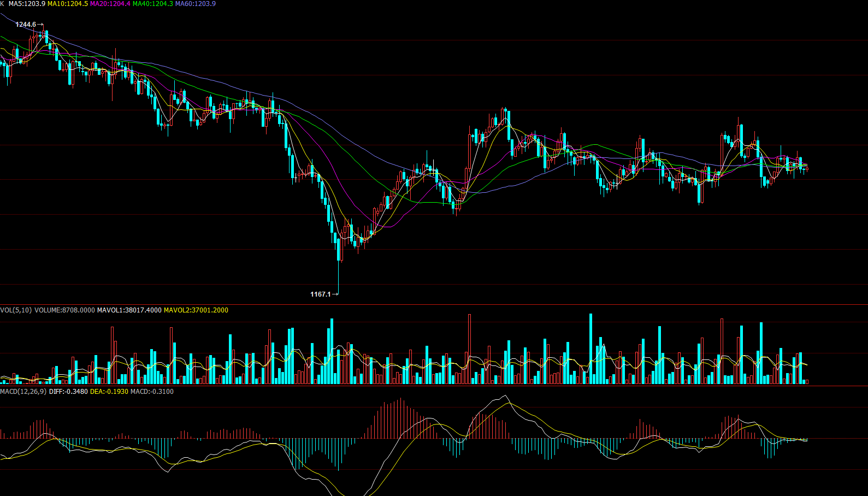Select the MAVOL1:38017.4000 label
This screenshot has width=868, height=496.
click(x=129, y=310)
